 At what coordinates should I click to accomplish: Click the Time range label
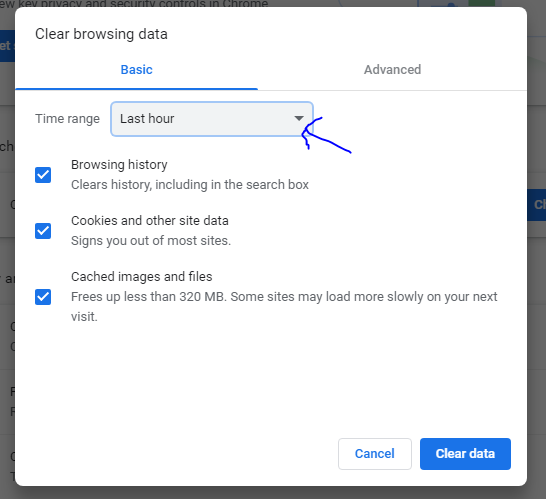click(x=67, y=119)
